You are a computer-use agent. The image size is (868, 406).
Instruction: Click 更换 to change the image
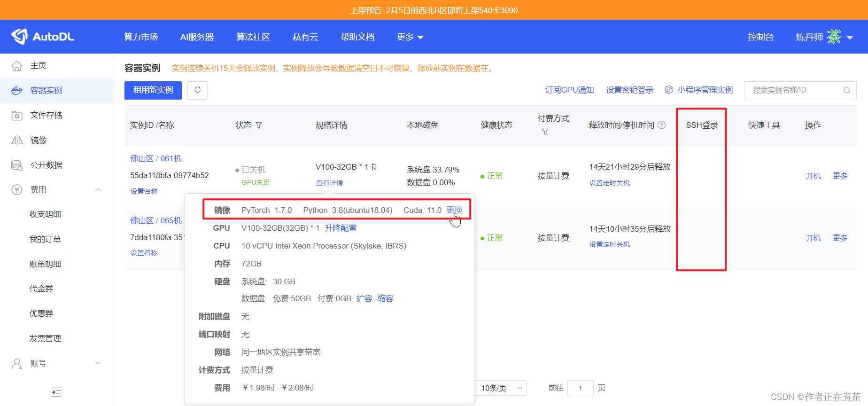[x=454, y=210]
